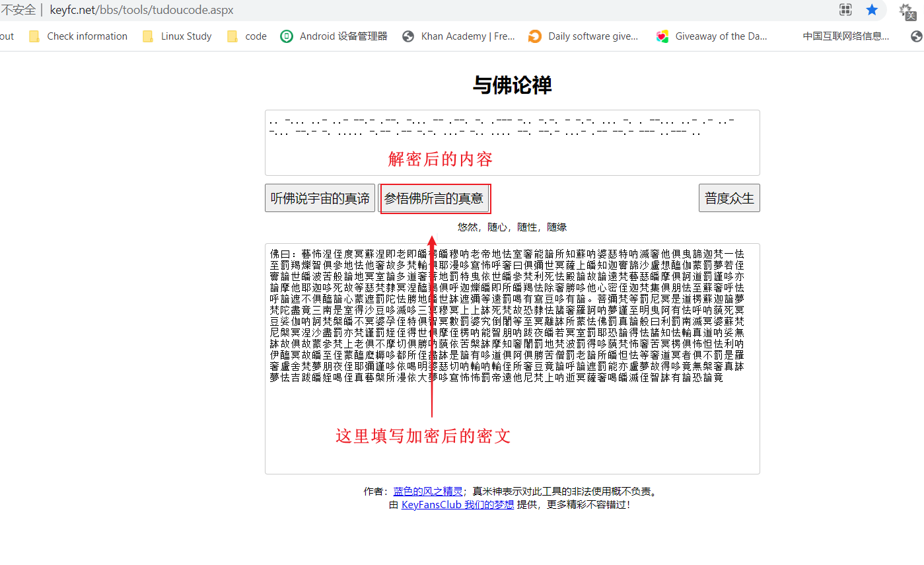
Task: Open the KeyFansClub 我们的梦想 link
Action: (x=457, y=505)
